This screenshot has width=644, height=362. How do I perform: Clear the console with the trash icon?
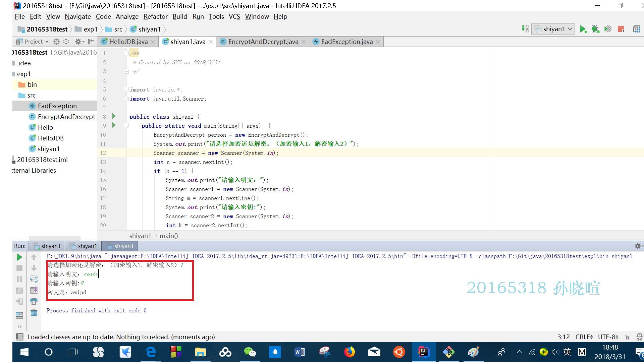point(34,313)
